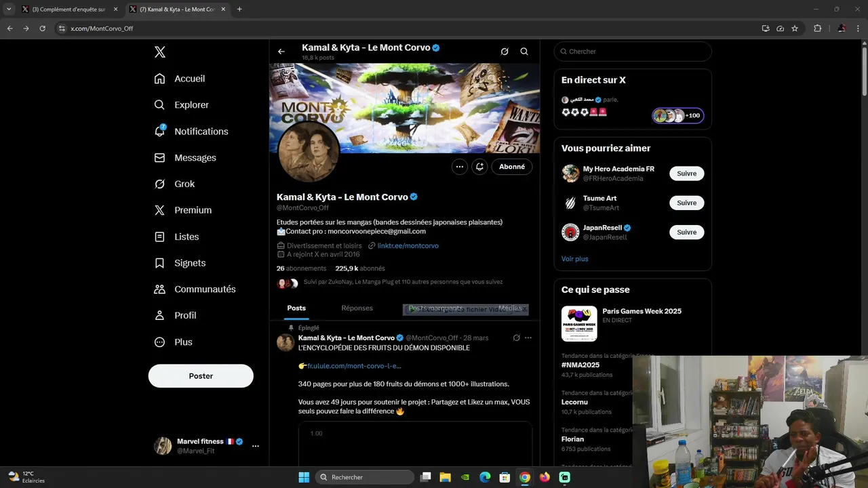The width and height of the screenshot is (868, 488).
Task: Open the pinned post date 28 mars
Action: pos(476,338)
